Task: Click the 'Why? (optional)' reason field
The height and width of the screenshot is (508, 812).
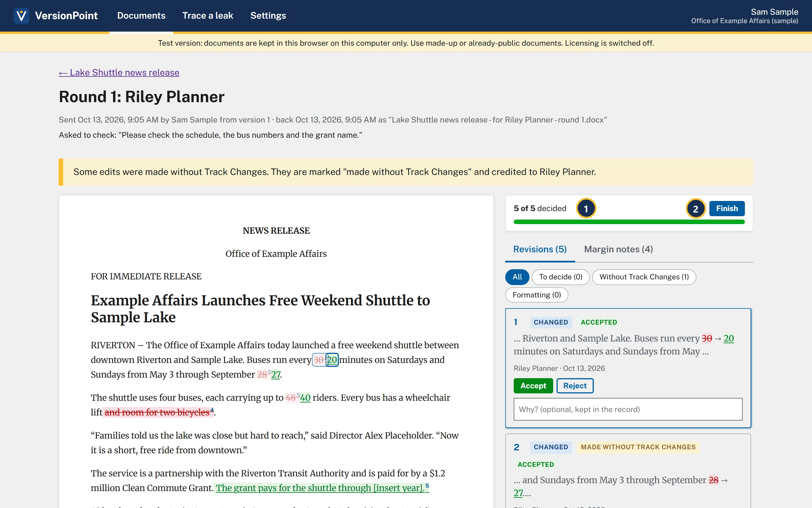Action: point(628,409)
